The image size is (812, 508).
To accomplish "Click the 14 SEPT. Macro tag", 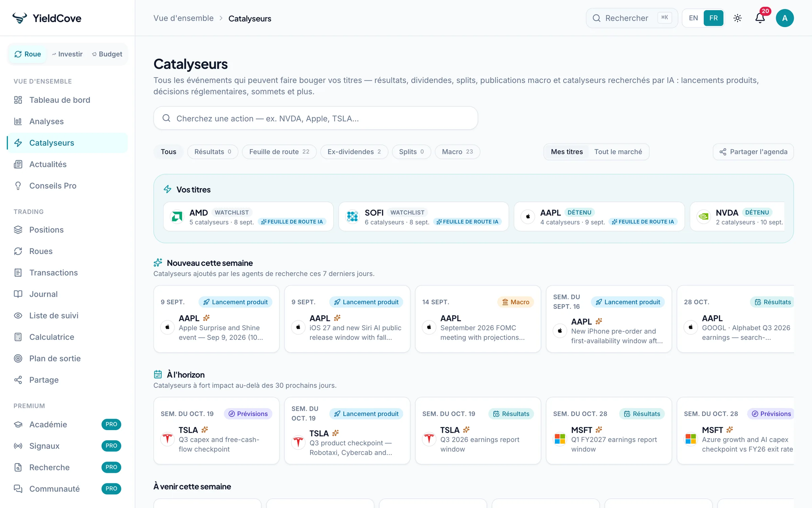I will (x=515, y=302).
